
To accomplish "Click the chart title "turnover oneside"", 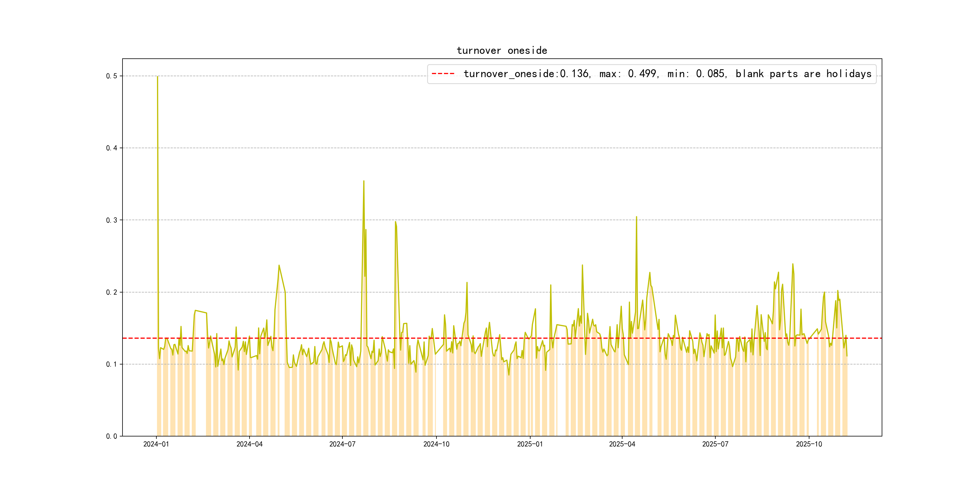I will tap(501, 51).
